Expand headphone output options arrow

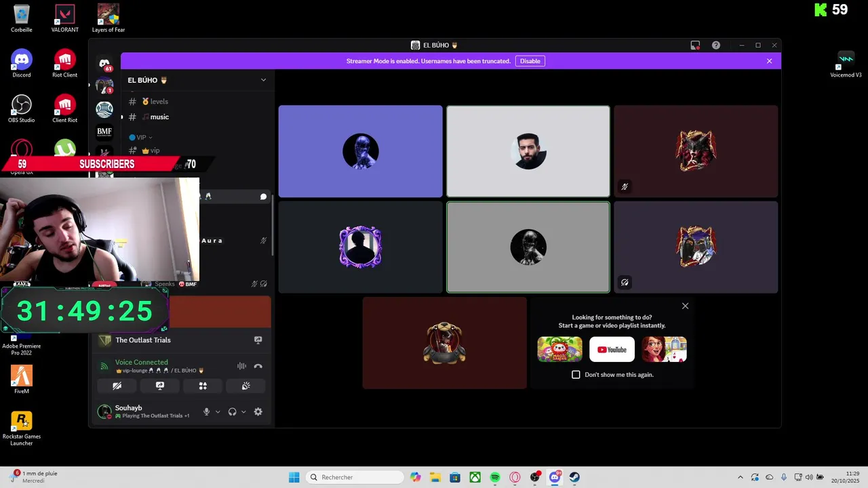243,411
